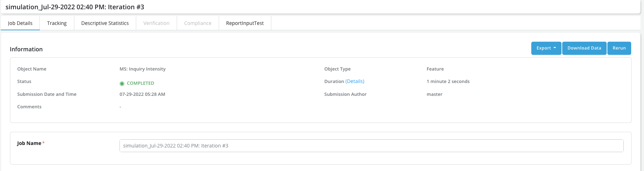Select the Verification tab
This screenshot has width=644, height=171.
(x=156, y=23)
